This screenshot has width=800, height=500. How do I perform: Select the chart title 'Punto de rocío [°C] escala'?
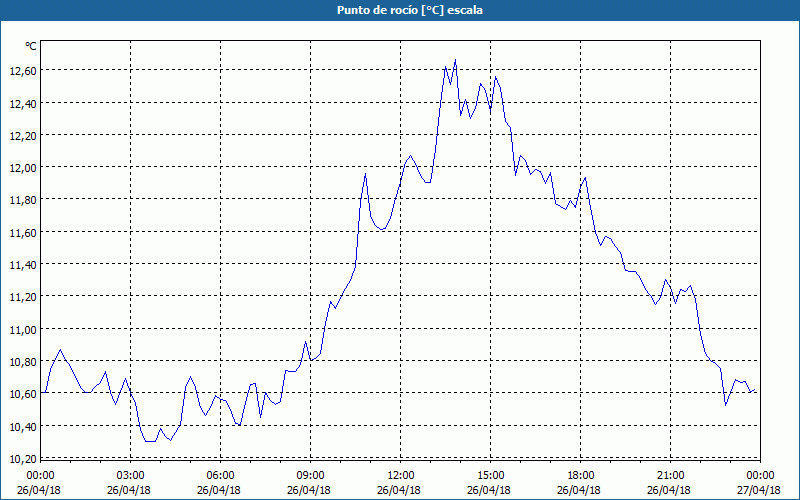tap(410, 10)
